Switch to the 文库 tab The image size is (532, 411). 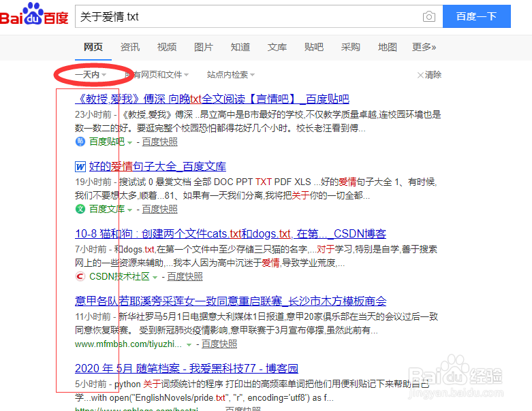tap(277, 47)
